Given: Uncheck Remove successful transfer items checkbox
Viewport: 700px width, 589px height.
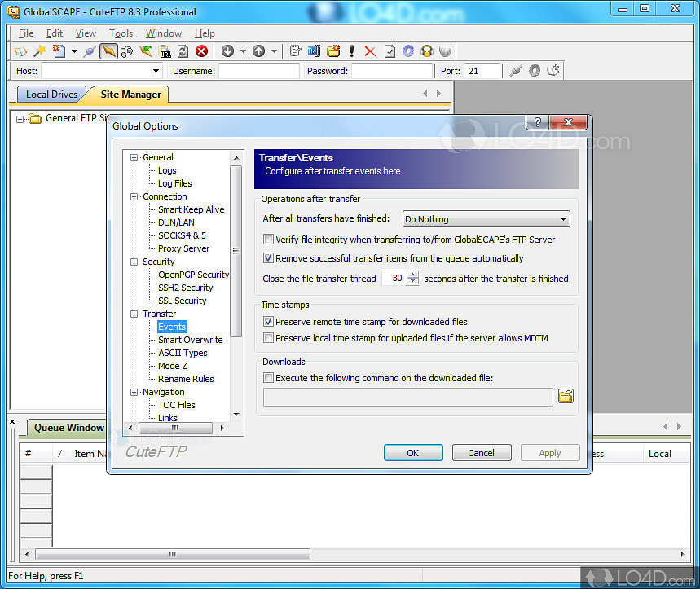Looking at the screenshot, I should 268,258.
